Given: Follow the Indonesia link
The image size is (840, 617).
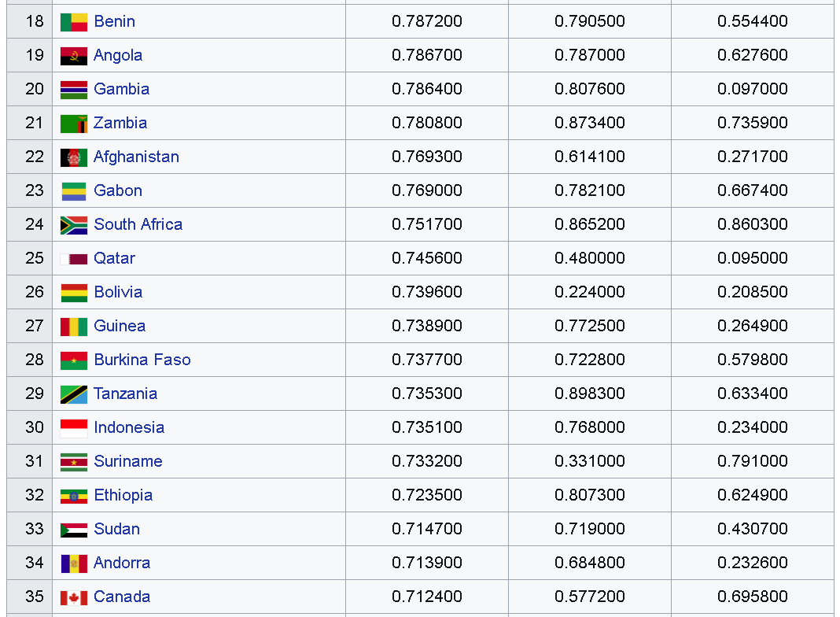Looking at the screenshot, I should 129,428.
